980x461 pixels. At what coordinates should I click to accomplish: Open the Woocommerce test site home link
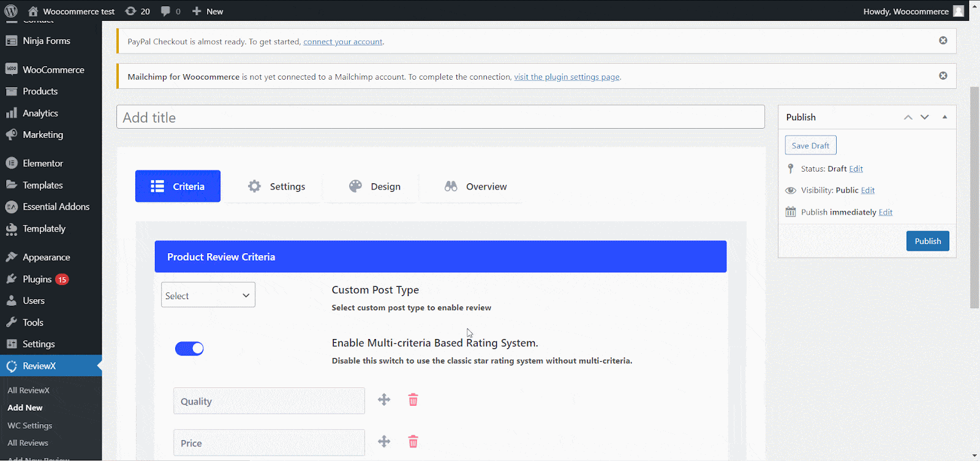coord(71,11)
